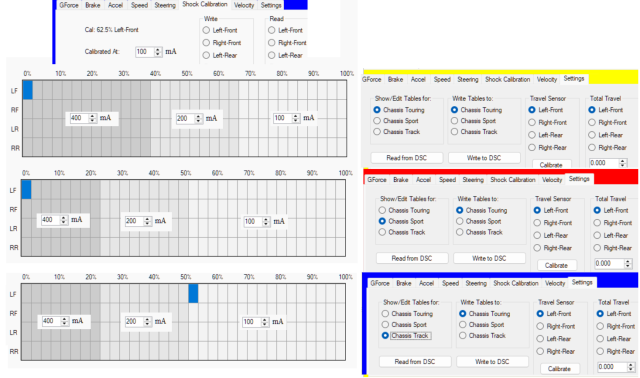Select Write Right-Front radio in top panel
Screen dimensions: 640x378
[x=206, y=43]
